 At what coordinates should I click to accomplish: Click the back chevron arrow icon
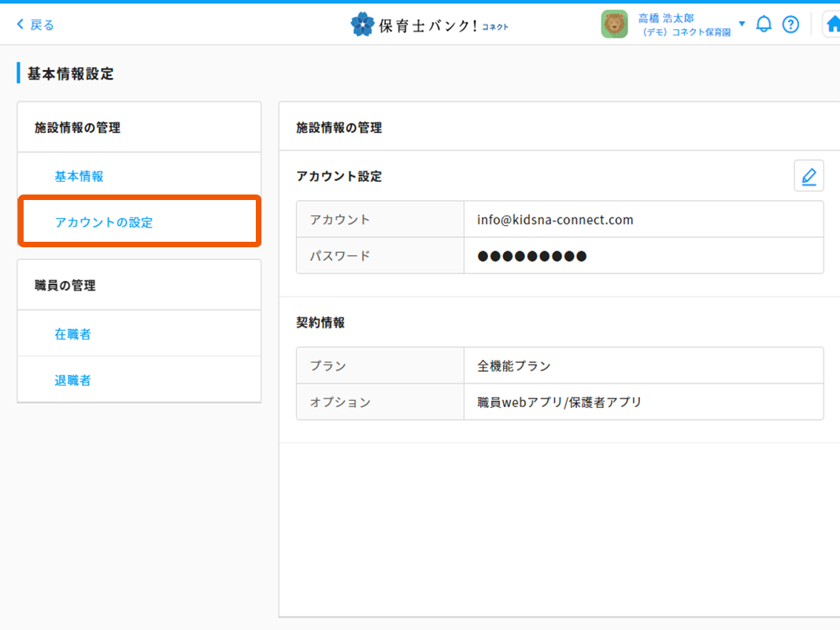click(x=20, y=24)
